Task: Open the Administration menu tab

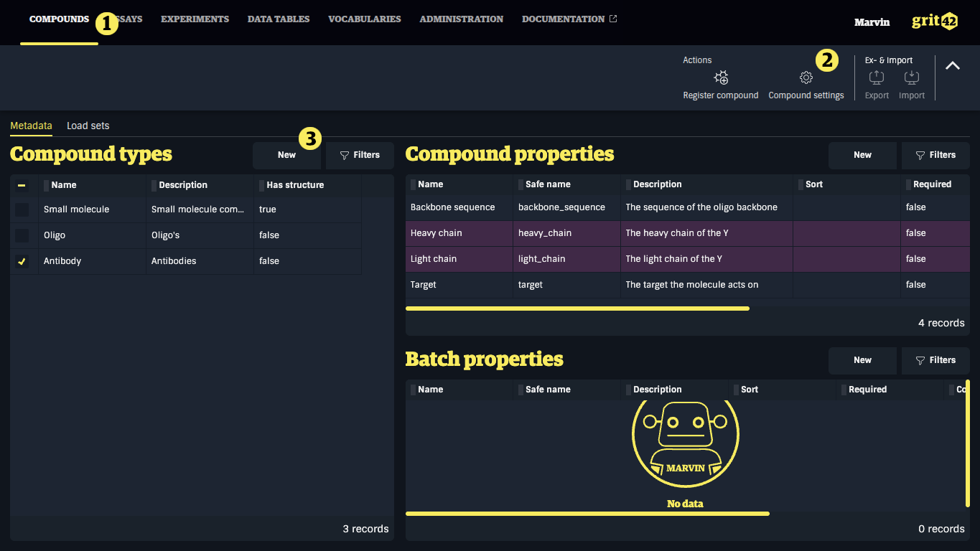Action: pyautogui.click(x=462, y=19)
